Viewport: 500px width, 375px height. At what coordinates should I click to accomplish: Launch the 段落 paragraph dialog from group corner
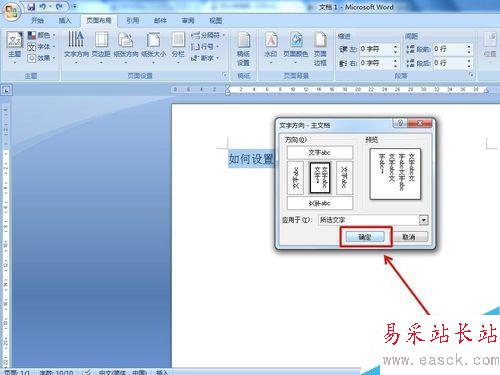coord(471,75)
